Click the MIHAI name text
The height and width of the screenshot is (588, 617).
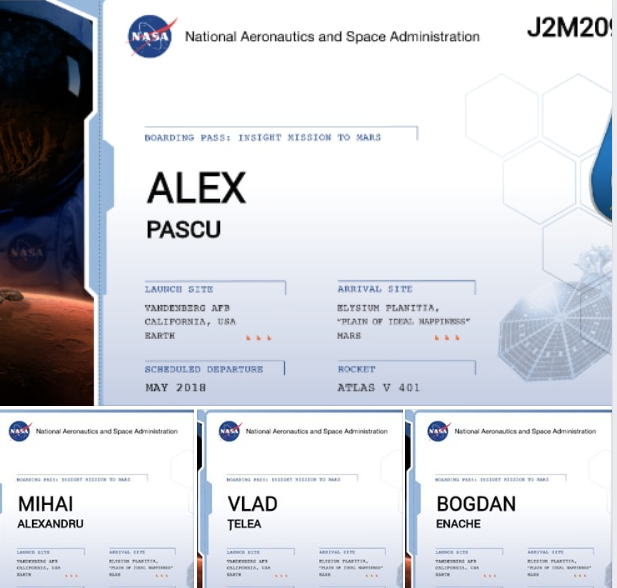point(46,504)
